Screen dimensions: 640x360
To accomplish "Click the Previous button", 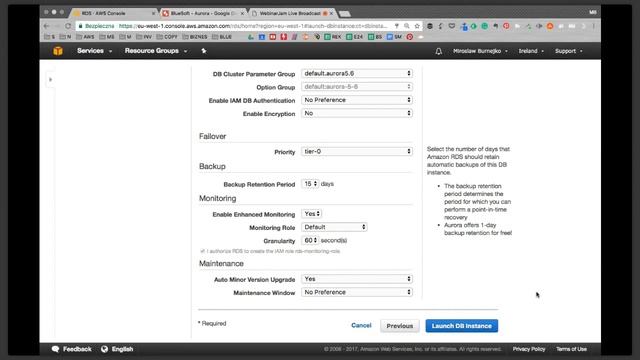I will click(400, 326).
